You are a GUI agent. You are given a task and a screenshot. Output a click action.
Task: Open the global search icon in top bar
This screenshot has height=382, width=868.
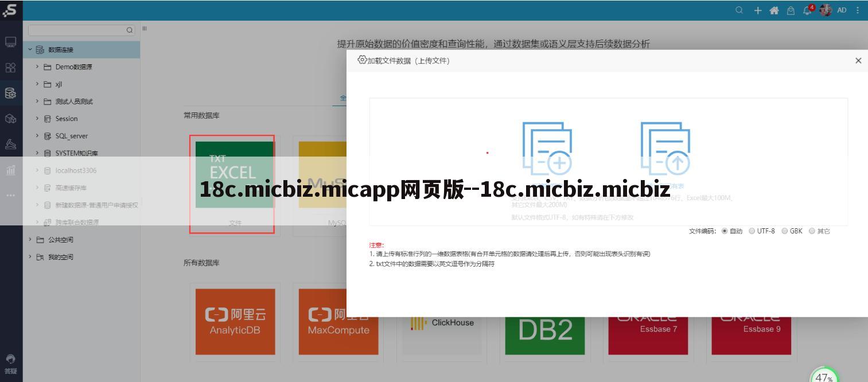[x=739, y=10]
